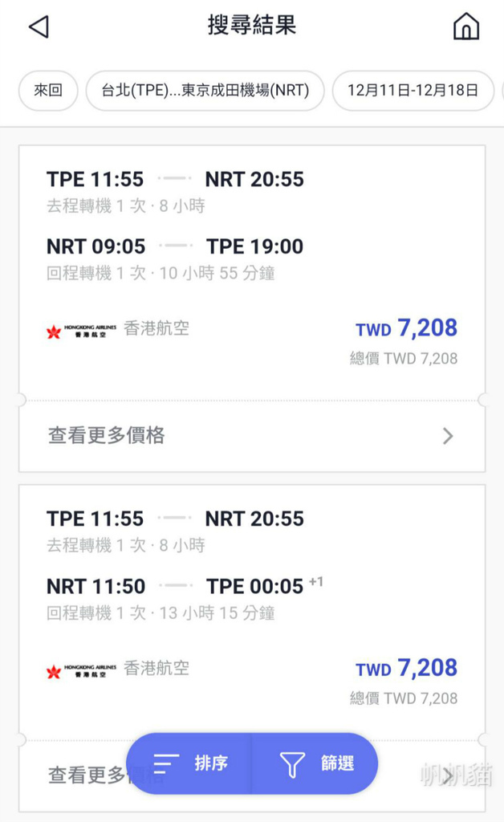The image size is (504, 822).
Task: Click the filter funnel icon
Action: coord(292,764)
